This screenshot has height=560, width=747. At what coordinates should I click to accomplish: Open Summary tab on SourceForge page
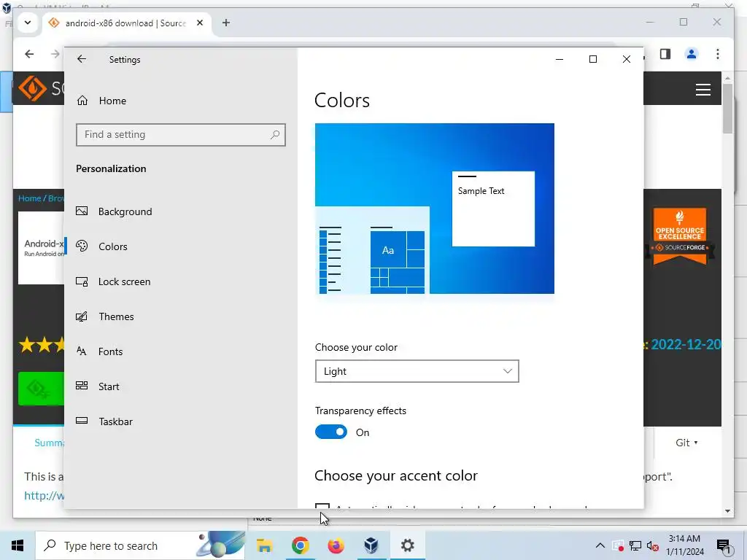(49, 443)
